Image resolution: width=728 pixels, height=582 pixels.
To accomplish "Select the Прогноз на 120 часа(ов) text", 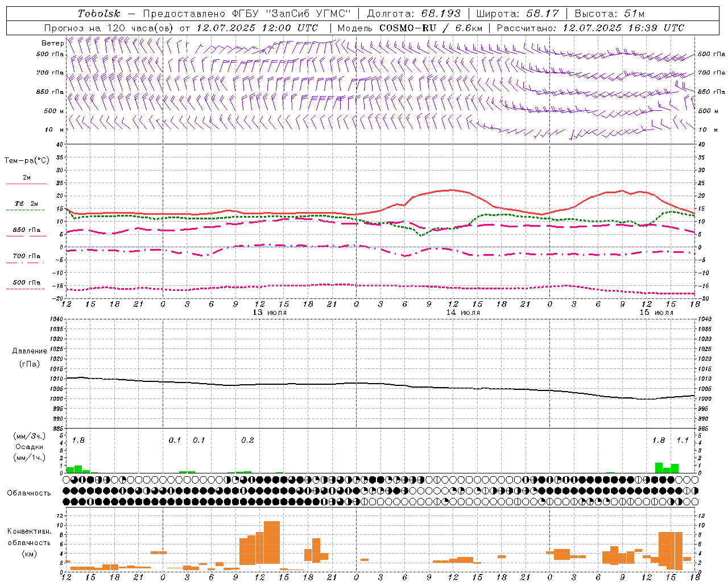I will [x=110, y=28].
